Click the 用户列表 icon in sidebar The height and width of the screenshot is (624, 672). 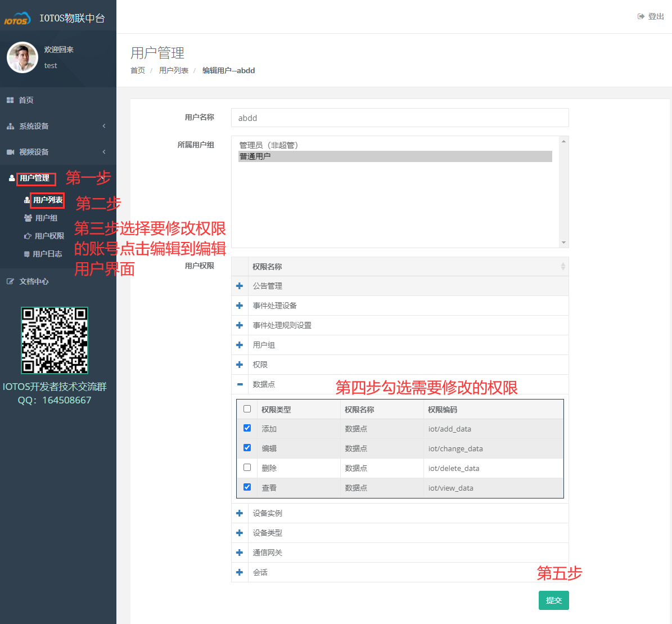pyautogui.click(x=26, y=200)
